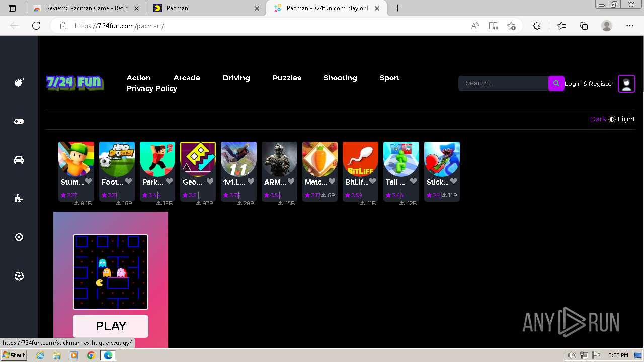Open the Sport soccer ball sidebar icon
Image resolution: width=644 pixels, height=362 pixels.
click(19, 276)
